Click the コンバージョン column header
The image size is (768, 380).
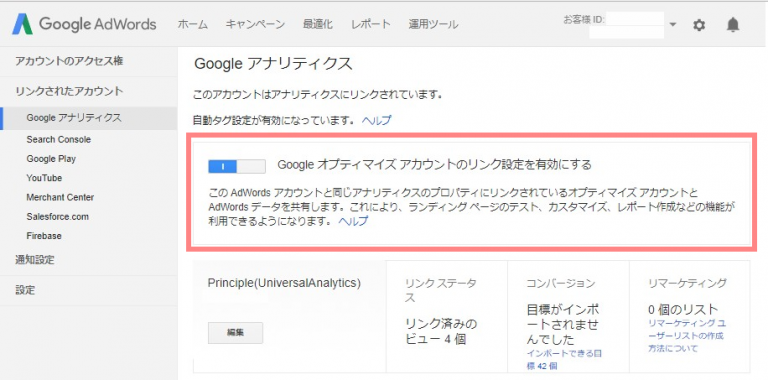tap(561, 283)
